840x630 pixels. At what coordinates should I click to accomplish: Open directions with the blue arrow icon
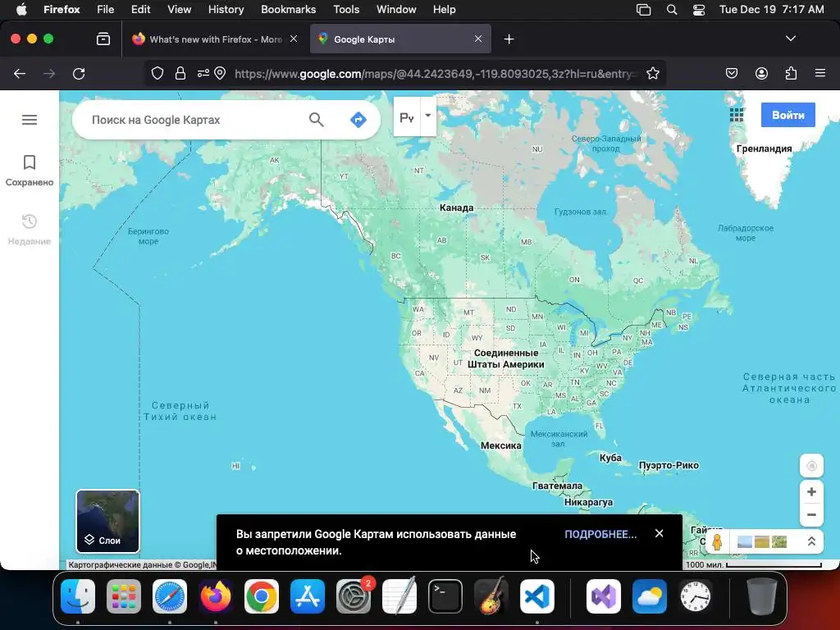358,120
